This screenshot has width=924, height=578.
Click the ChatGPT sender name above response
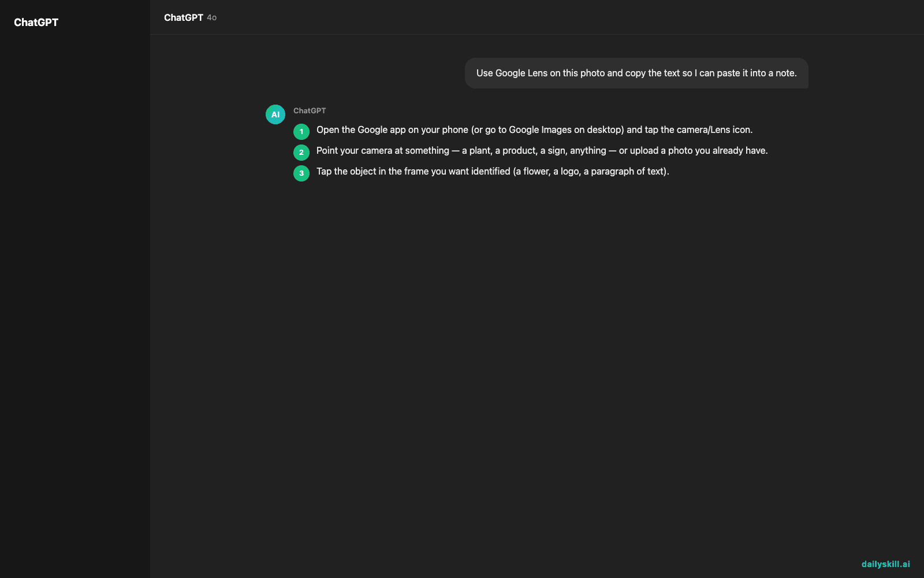[310, 110]
